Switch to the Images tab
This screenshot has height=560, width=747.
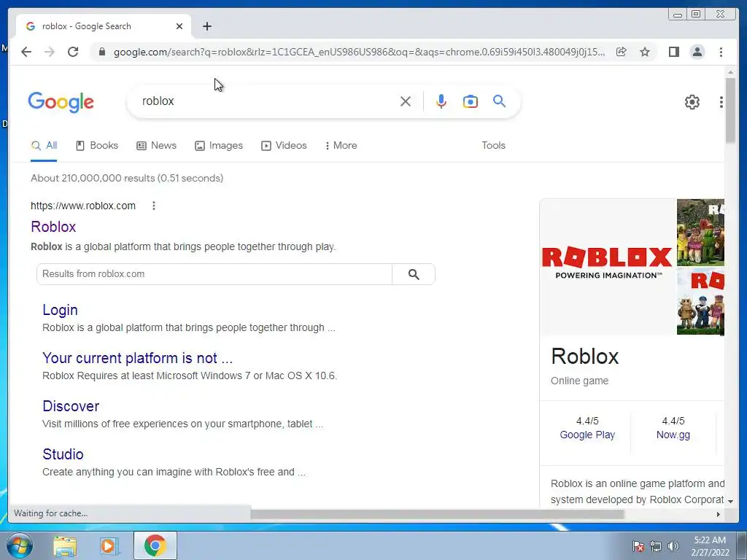[x=219, y=146]
